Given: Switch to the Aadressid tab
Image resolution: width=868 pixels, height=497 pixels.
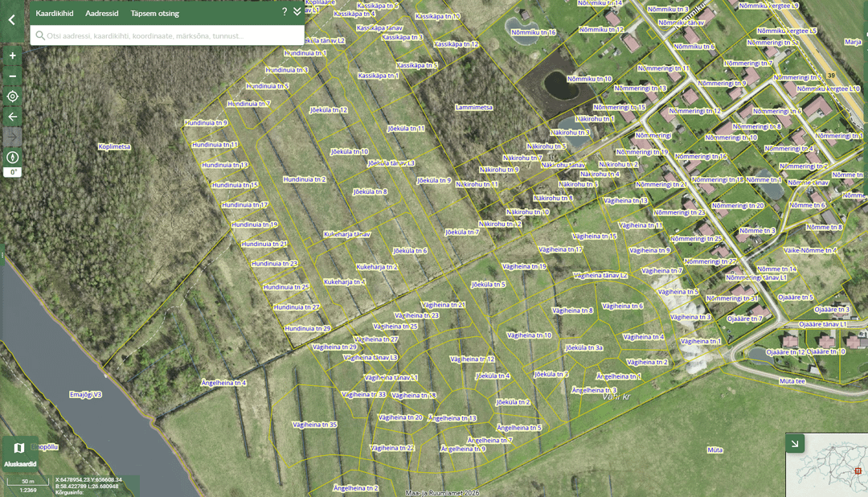Looking at the screenshot, I should [x=102, y=14].
